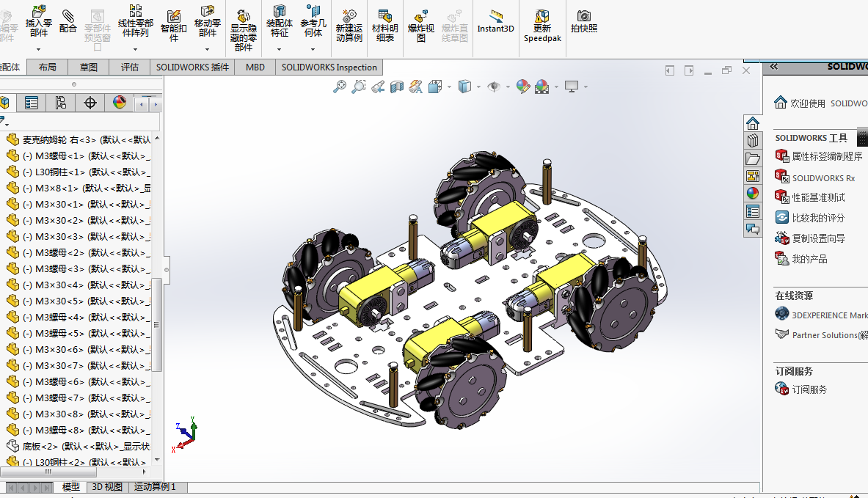The width and height of the screenshot is (868, 498).
Task: Select tree item 麦克纳姆轮 右<3>
Action: click(78, 139)
